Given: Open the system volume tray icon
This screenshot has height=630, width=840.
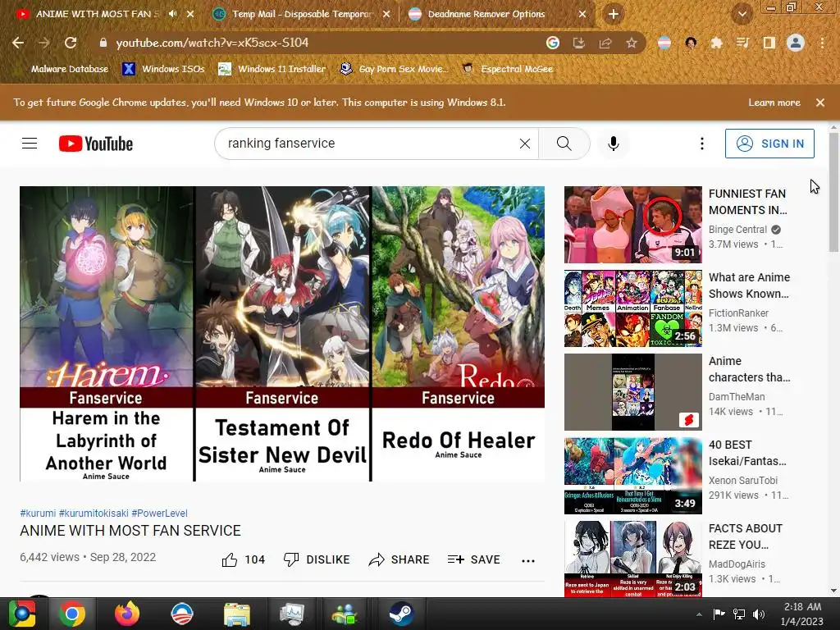Looking at the screenshot, I should point(759,614).
